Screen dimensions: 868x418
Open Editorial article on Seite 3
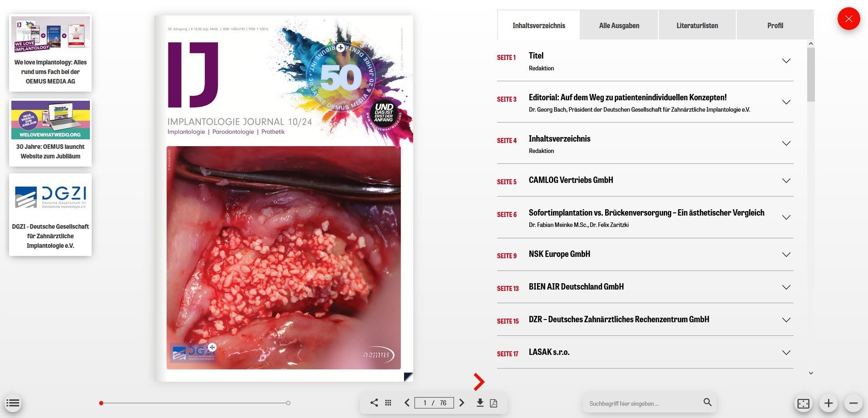click(x=627, y=97)
